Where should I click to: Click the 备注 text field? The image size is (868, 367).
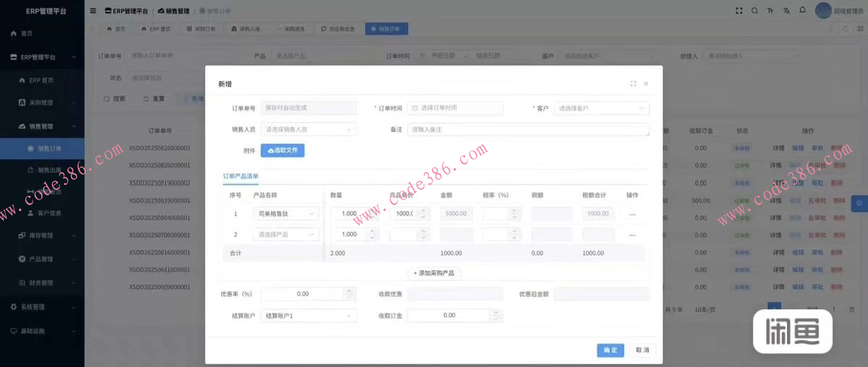[x=528, y=129]
